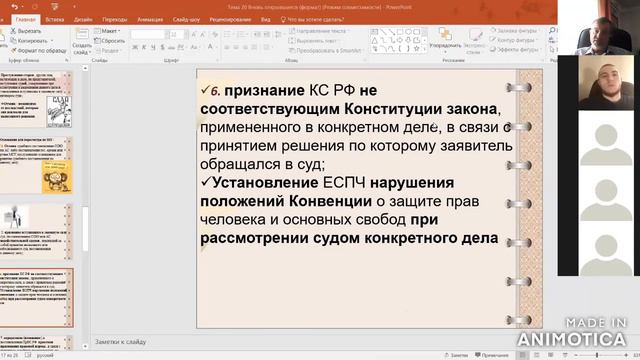Click the increase font size button
Image resolution: width=640 pixels, height=360 pixels.
tap(194, 35)
